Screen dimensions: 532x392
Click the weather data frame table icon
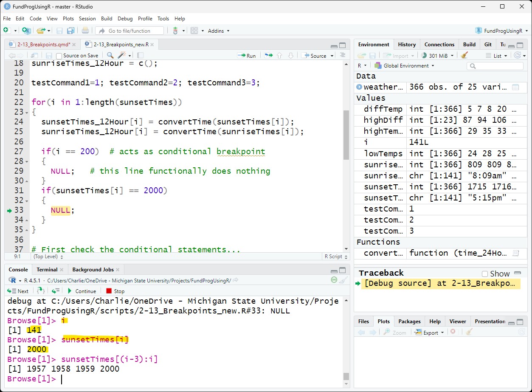pos(515,87)
